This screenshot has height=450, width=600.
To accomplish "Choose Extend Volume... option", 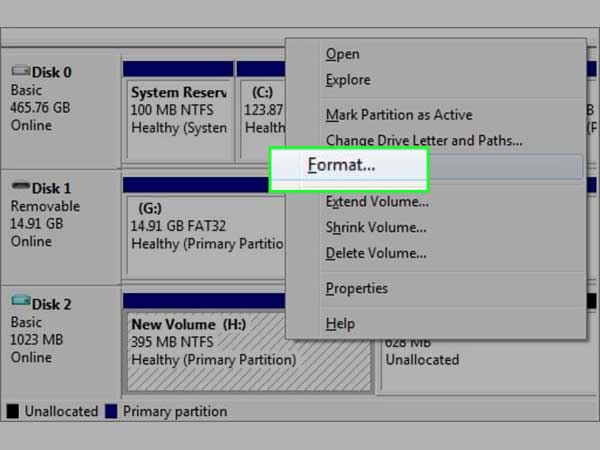I will click(377, 202).
